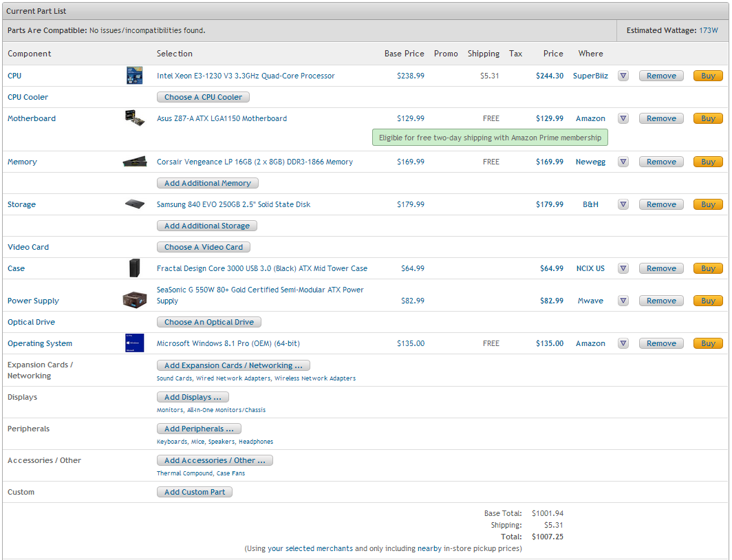Click the Amazon Prime free shipping notice

(x=490, y=138)
